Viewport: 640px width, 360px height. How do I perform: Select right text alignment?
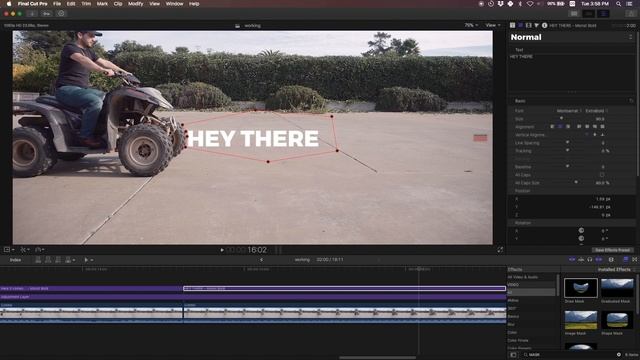(568, 127)
